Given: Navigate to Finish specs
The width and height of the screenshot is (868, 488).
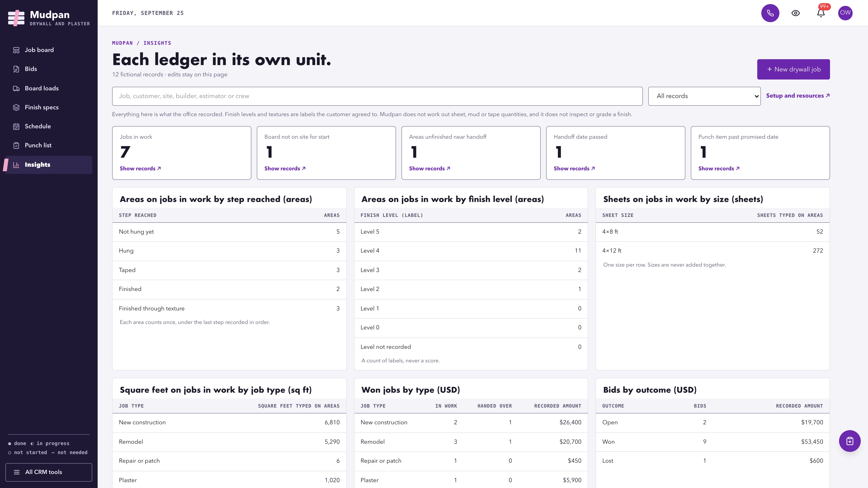Looking at the screenshot, I should click(49, 108).
